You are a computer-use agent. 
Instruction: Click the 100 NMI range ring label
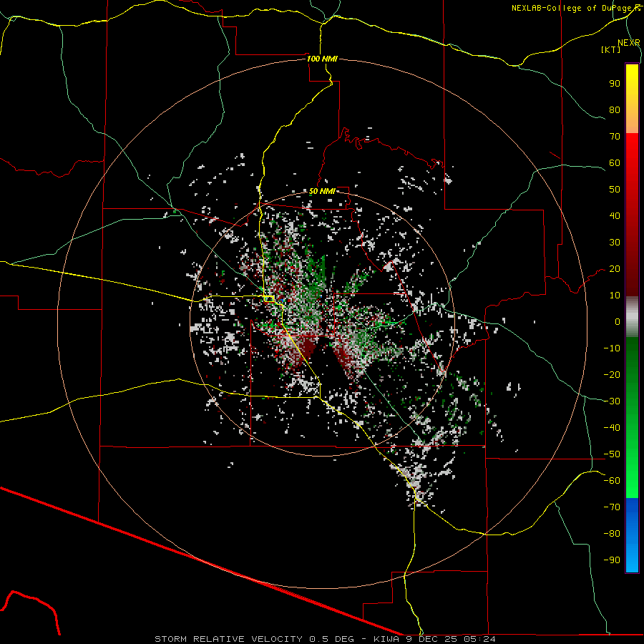point(322,59)
